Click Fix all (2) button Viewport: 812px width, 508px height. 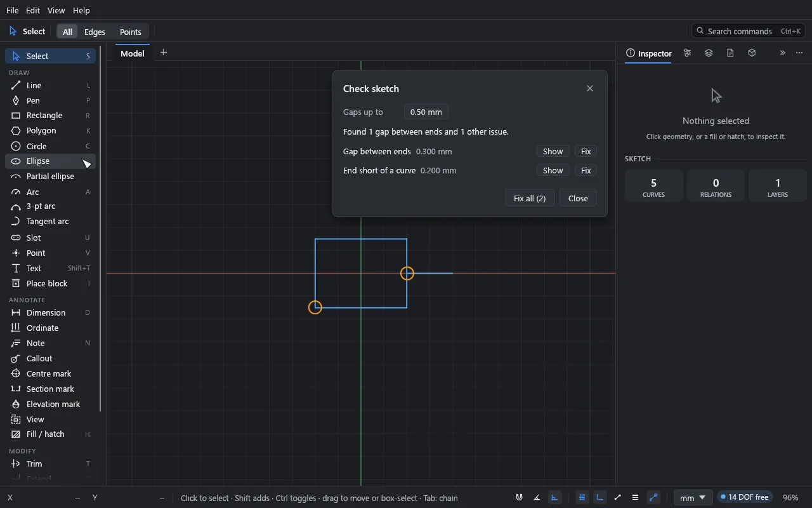click(530, 198)
